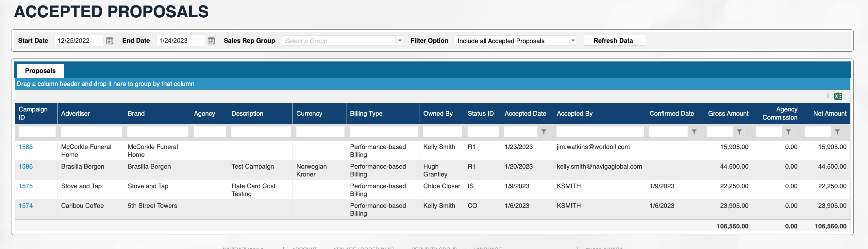The width and height of the screenshot is (868, 249).
Task: Sort by the Advertiser column header
Action: [x=75, y=113]
